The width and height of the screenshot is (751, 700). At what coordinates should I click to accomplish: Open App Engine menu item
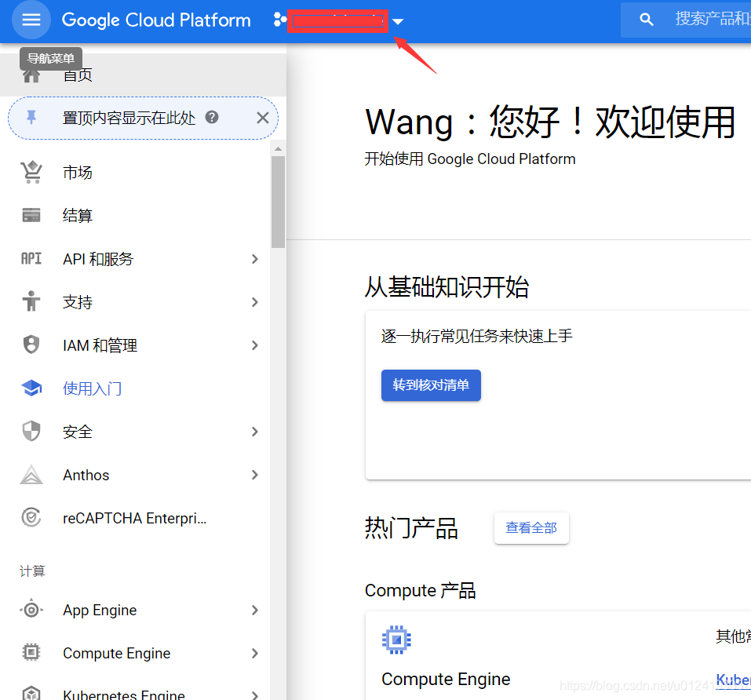(x=100, y=610)
